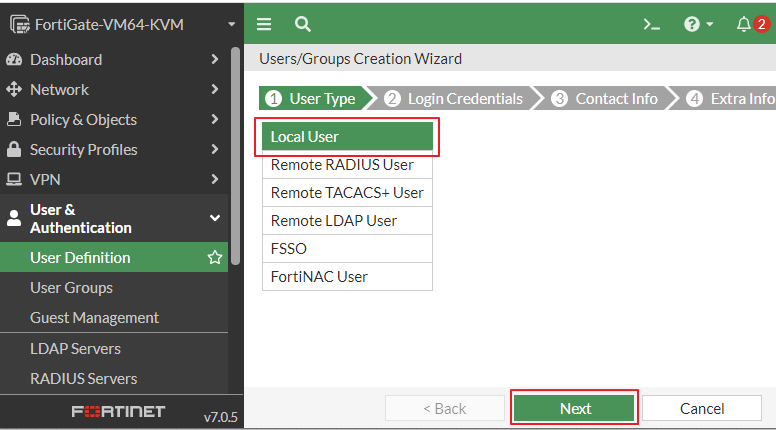Click the Security Profiles lock icon
This screenshot has height=430, width=776.
14,149
